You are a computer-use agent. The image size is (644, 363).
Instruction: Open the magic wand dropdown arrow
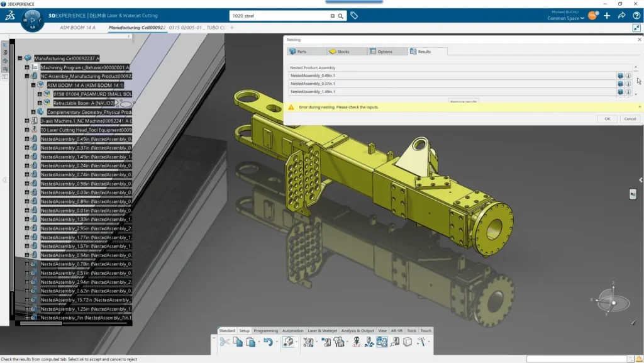click(429, 342)
